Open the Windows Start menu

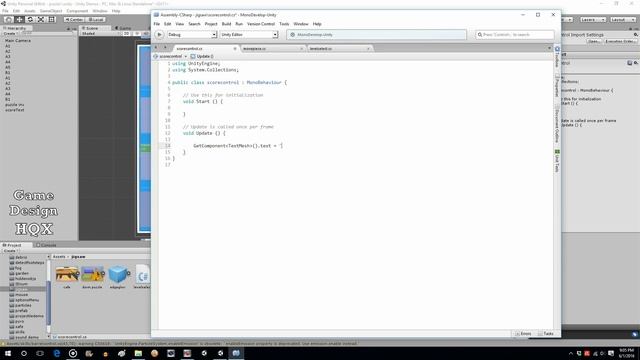pos(8,353)
